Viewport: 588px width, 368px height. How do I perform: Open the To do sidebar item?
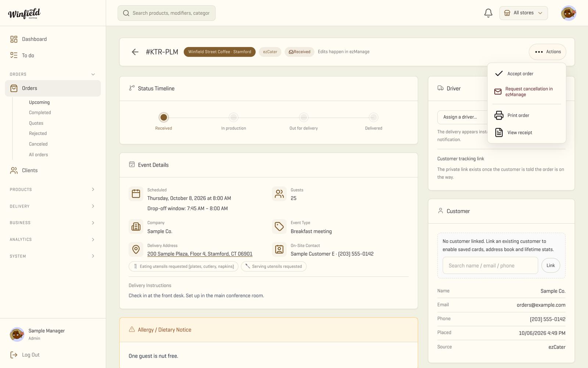[x=53, y=55]
